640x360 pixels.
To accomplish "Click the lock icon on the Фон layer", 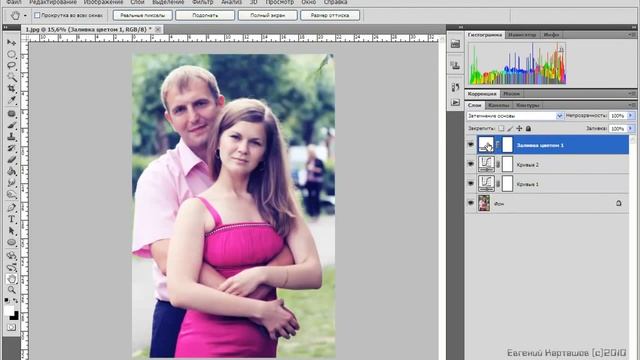I will coord(618,203).
